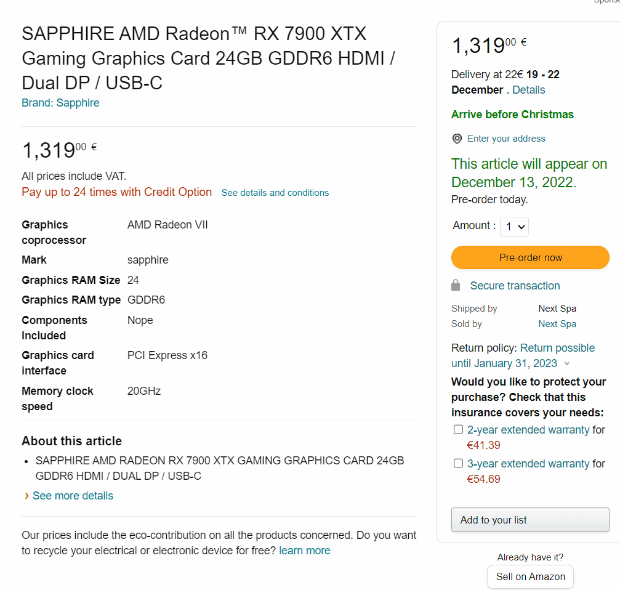The image size is (620, 590).
Task: Click Next Spa seller link in Sold by
Action: point(557,324)
